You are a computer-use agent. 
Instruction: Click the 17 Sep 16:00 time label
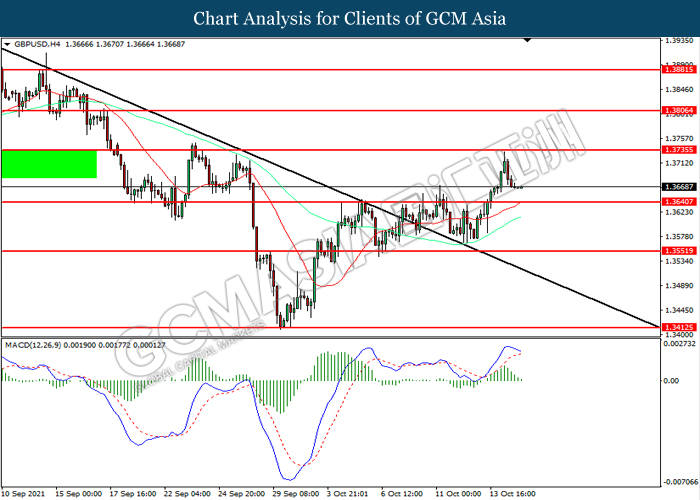133,494
